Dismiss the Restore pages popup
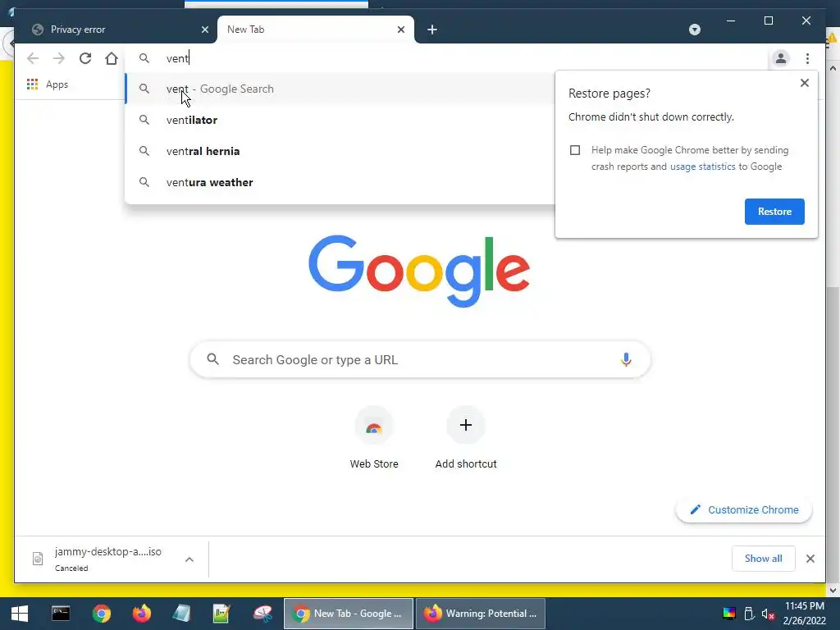The height and width of the screenshot is (630, 840). [804, 83]
